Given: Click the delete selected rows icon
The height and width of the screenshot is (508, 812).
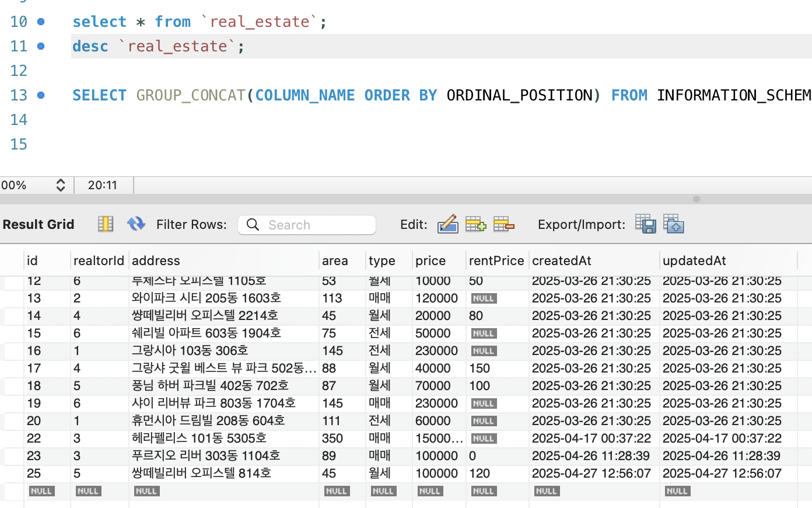Looking at the screenshot, I should point(503,224).
